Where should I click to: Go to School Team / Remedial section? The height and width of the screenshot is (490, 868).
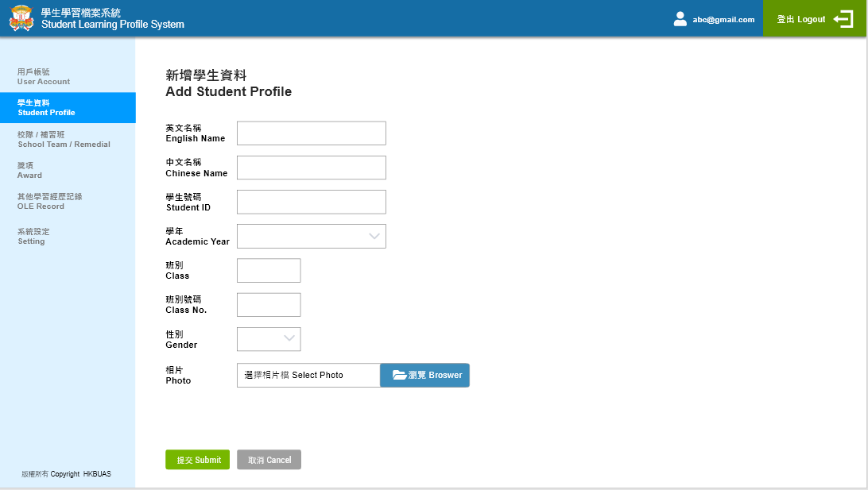64,139
